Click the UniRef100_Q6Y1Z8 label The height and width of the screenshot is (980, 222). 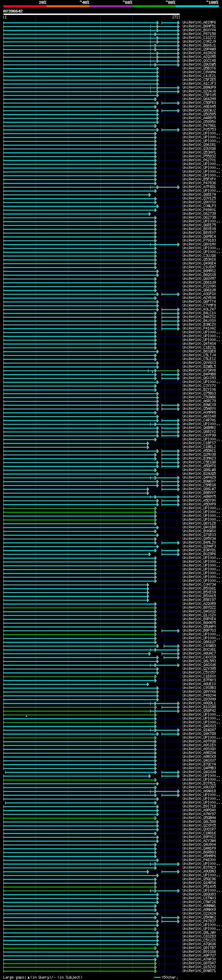pos(199,523)
